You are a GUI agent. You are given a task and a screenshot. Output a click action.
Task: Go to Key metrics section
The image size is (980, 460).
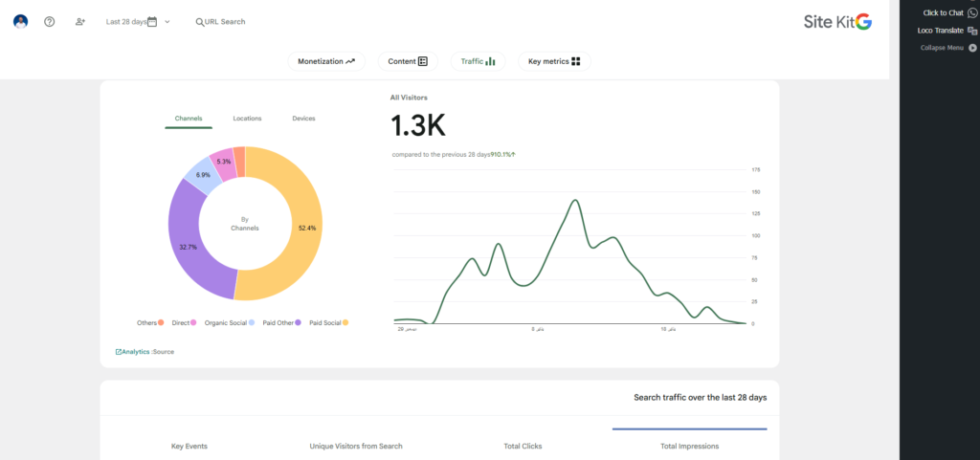pos(555,61)
